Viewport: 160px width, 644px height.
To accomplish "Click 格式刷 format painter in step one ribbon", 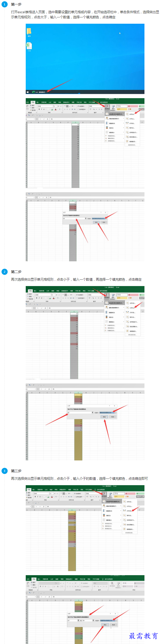I will pyautogui.click(x=33, y=110).
